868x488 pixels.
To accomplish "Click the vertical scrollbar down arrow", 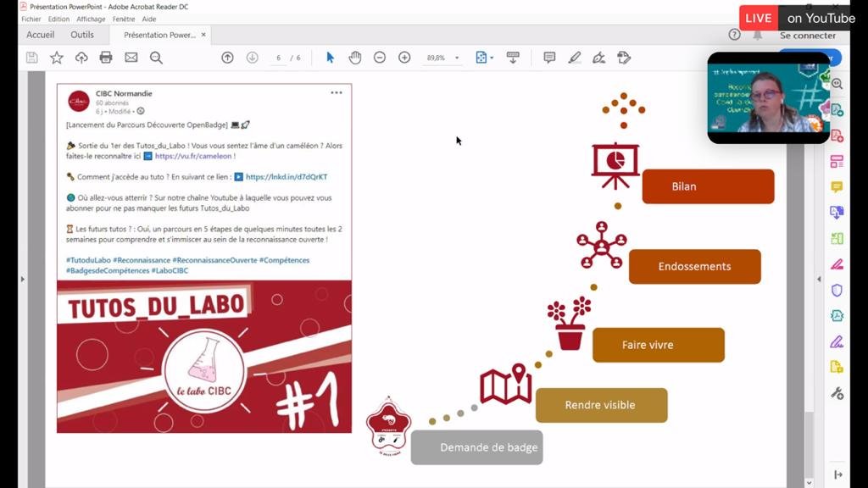I will point(809,482).
